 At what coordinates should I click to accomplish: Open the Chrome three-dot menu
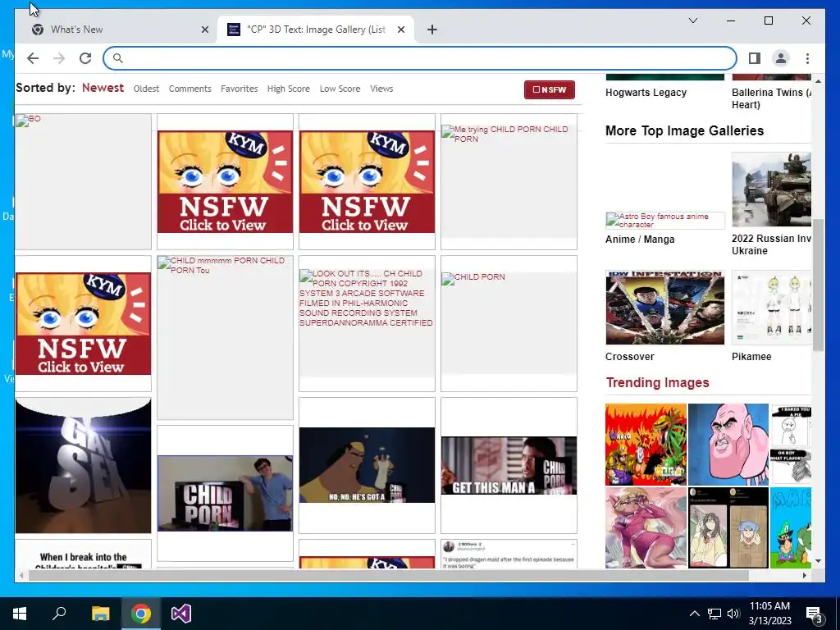pos(807,58)
